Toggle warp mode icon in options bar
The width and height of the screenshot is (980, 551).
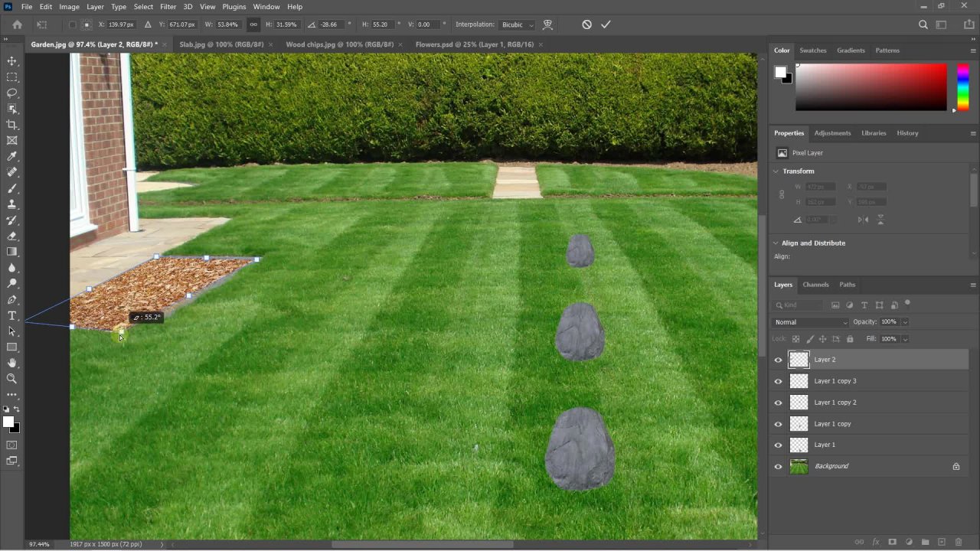547,24
